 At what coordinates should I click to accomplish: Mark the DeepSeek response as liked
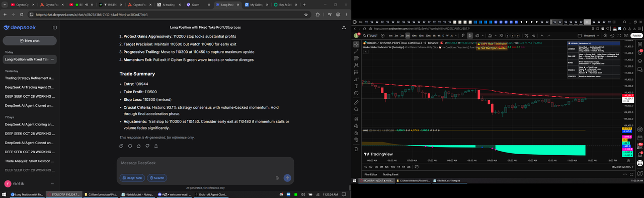pyautogui.click(x=138, y=146)
